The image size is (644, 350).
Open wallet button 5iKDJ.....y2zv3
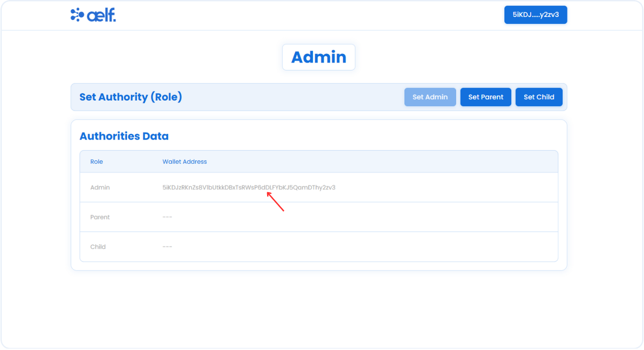point(536,15)
